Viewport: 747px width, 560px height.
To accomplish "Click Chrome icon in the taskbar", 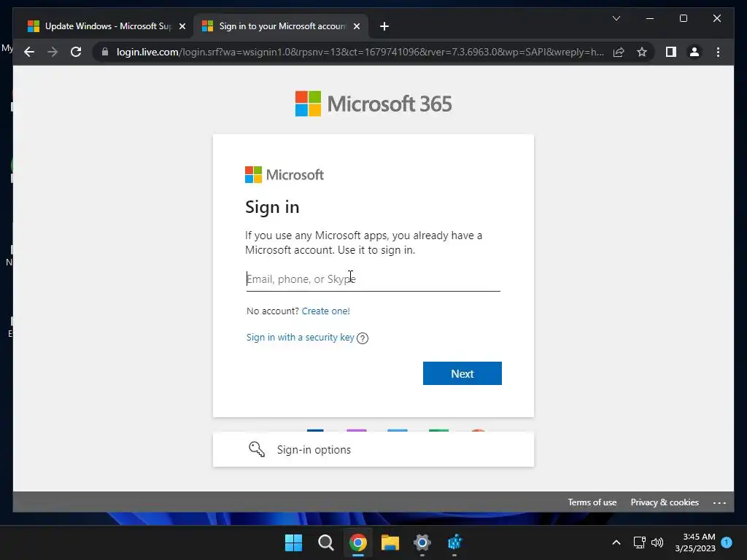I will (x=357, y=542).
